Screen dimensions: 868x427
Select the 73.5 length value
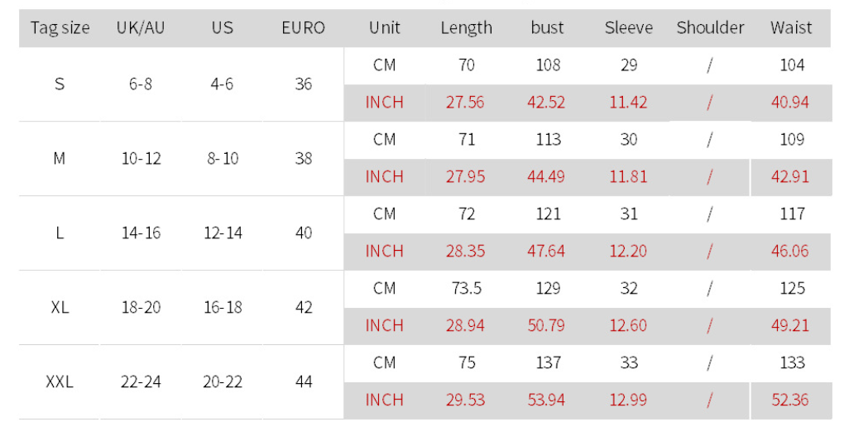click(466, 288)
